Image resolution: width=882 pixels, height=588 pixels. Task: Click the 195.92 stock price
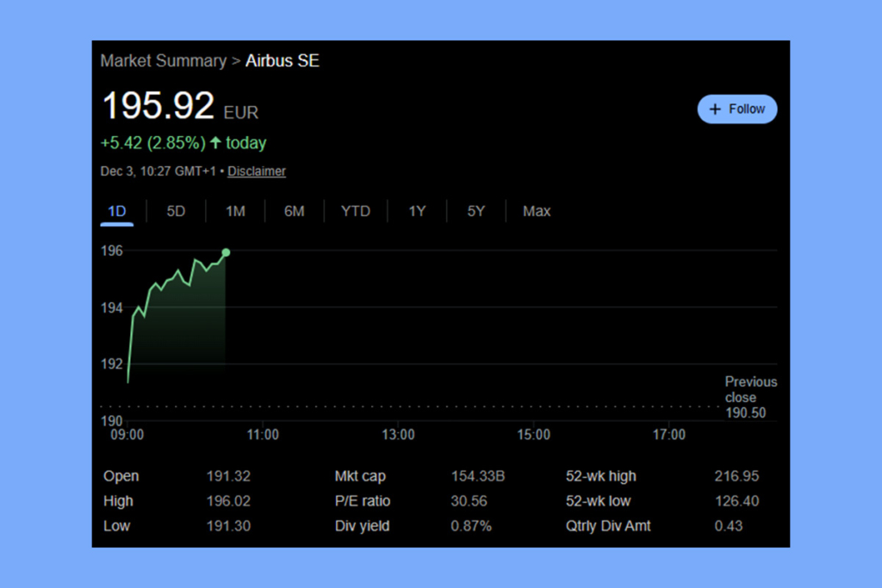(x=158, y=106)
